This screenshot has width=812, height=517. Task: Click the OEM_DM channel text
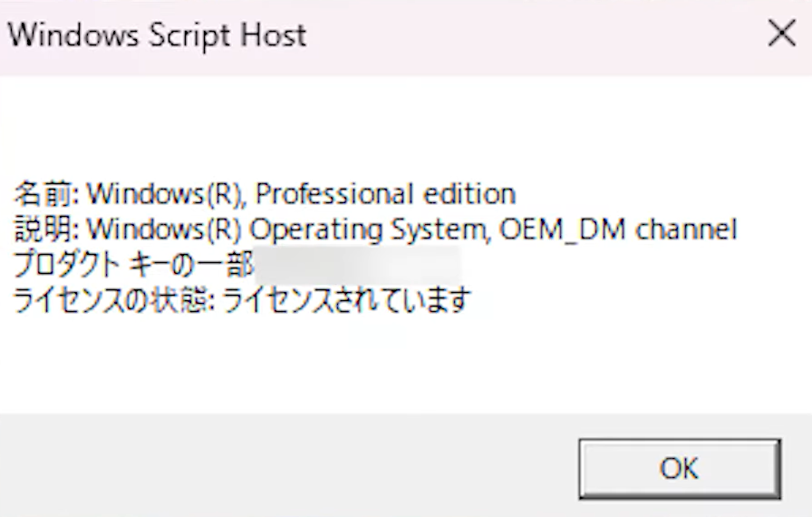coord(619,229)
